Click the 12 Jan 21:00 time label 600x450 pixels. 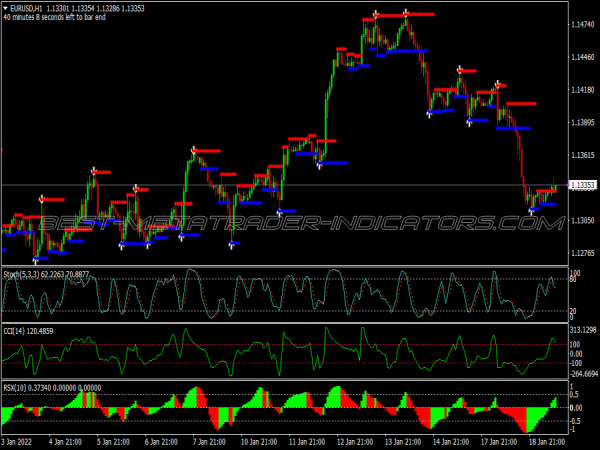tap(355, 442)
